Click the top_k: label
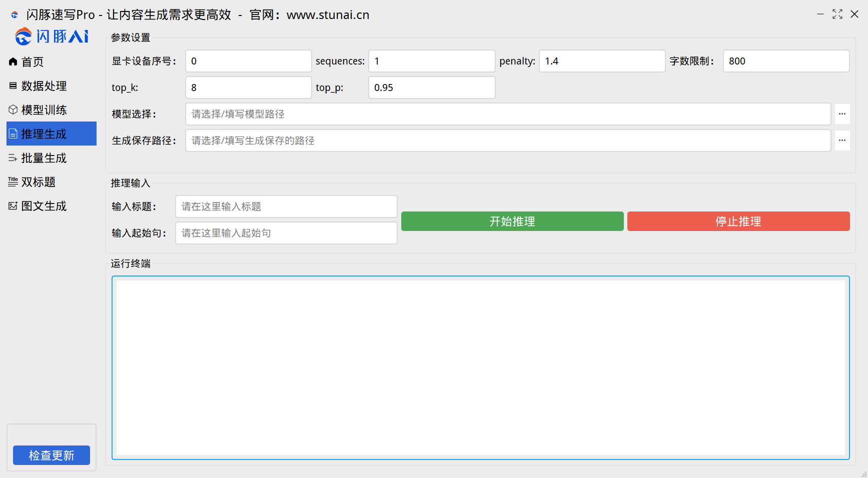Screen dimensions: 868x478 pyautogui.click(x=125, y=87)
